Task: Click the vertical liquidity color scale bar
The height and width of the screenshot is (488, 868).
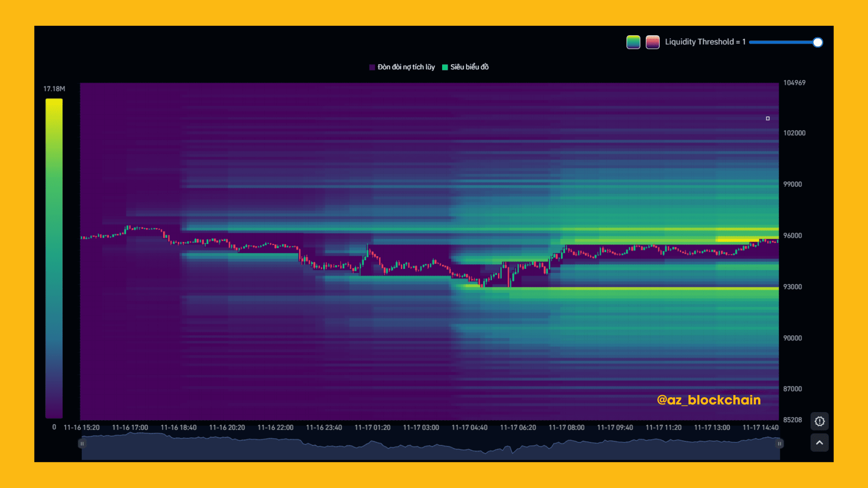Action: (54, 258)
